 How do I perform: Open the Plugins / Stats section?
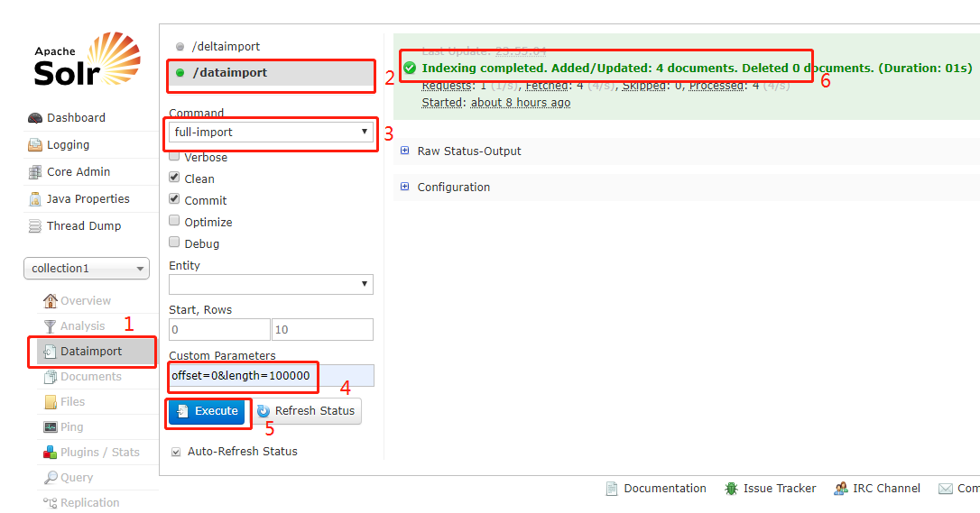99,453
